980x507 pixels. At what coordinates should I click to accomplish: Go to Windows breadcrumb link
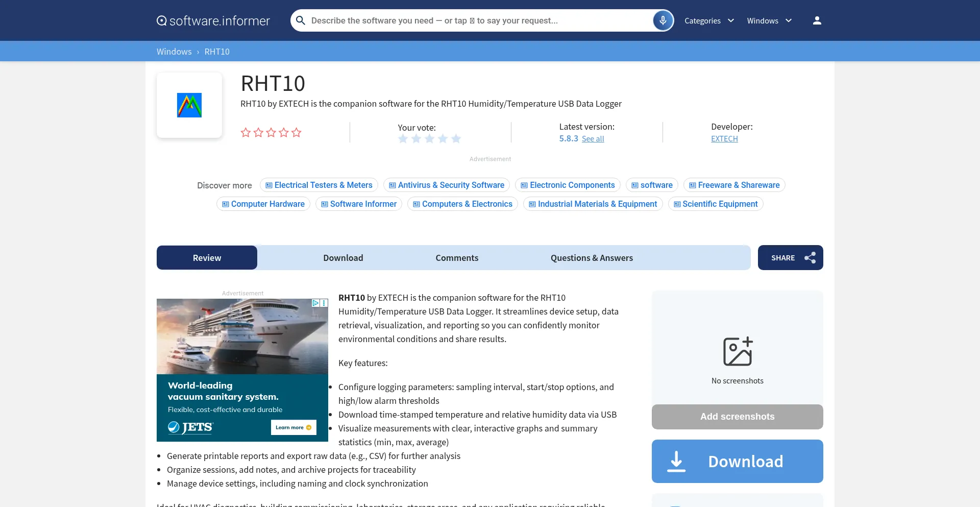tap(174, 52)
